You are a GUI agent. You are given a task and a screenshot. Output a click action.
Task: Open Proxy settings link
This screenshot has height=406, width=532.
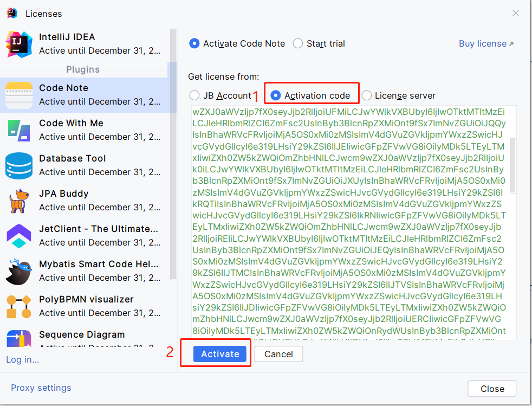click(x=41, y=388)
